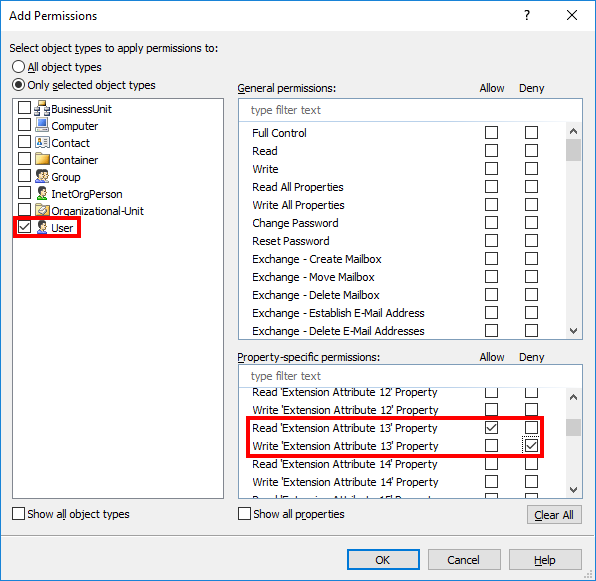Viewport: 596px width, 581px height.
Task: Select the All object types radio button
Action: [18, 67]
